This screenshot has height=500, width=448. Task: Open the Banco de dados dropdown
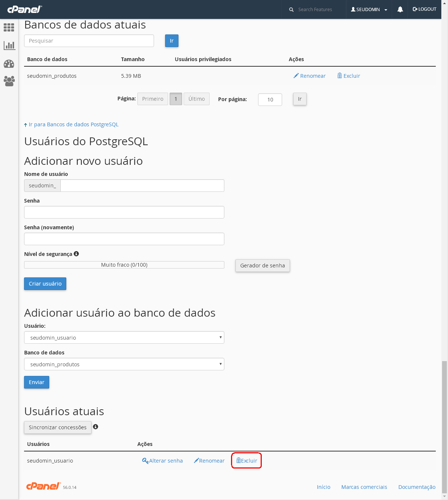coord(124,364)
